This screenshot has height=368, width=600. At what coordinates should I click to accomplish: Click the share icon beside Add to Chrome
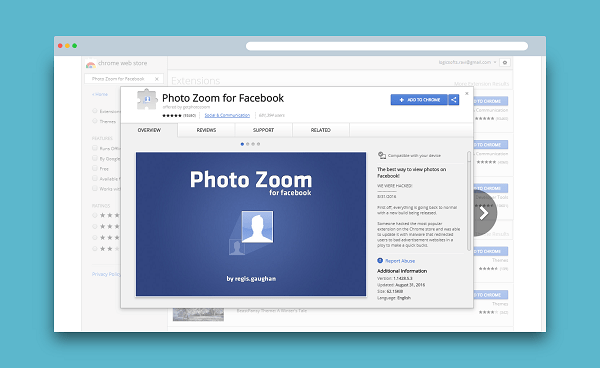[x=453, y=100]
